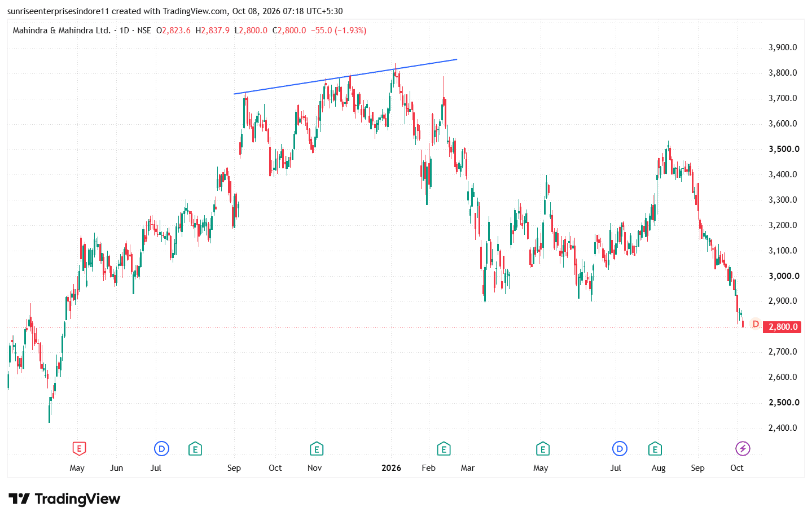
Task: Open the blue dividend D marker near July 2025
Action: coord(161,449)
